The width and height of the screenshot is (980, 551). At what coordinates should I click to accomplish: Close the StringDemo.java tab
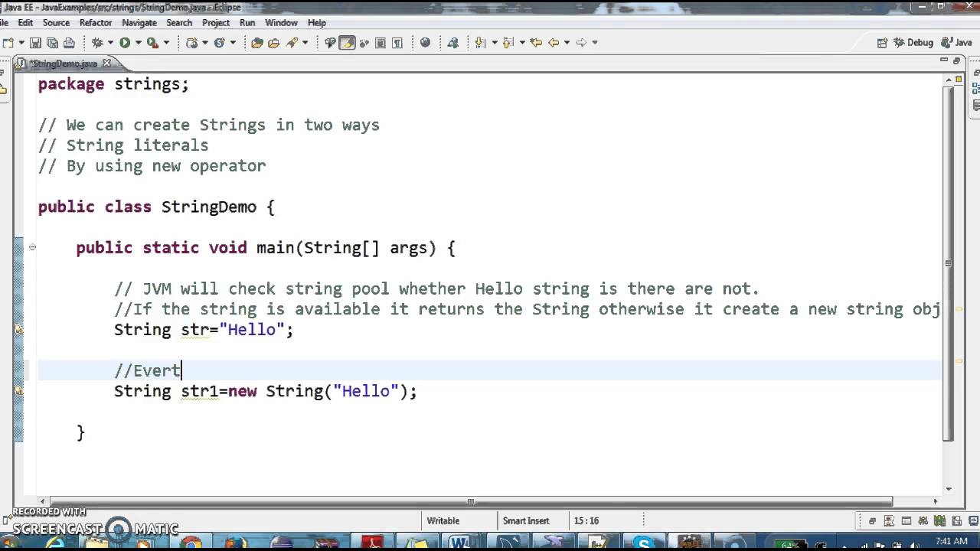[107, 64]
